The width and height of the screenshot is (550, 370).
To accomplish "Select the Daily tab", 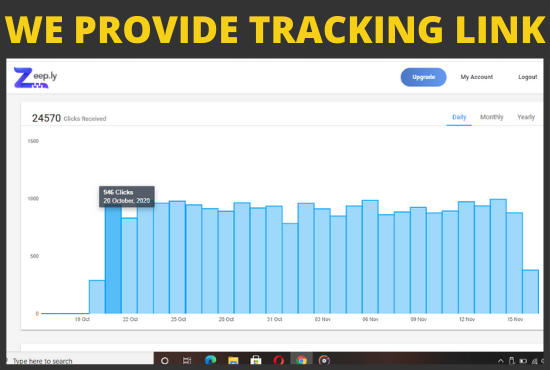I will [459, 117].
